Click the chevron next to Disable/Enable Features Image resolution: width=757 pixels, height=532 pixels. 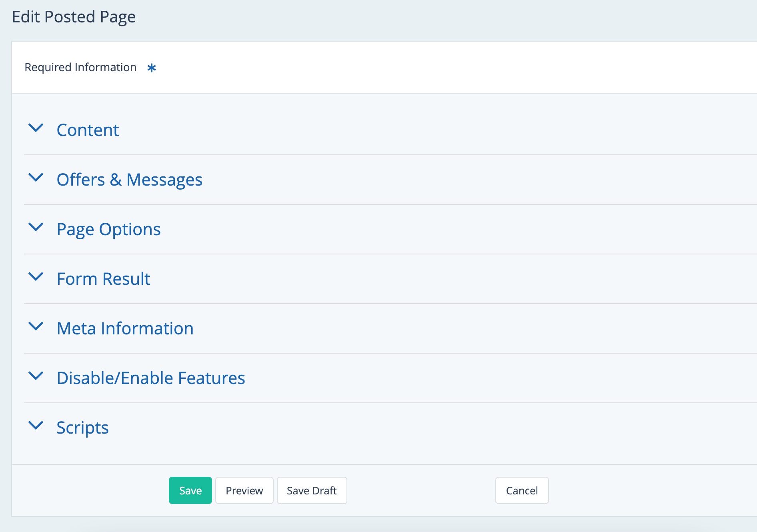pos(36,376)
